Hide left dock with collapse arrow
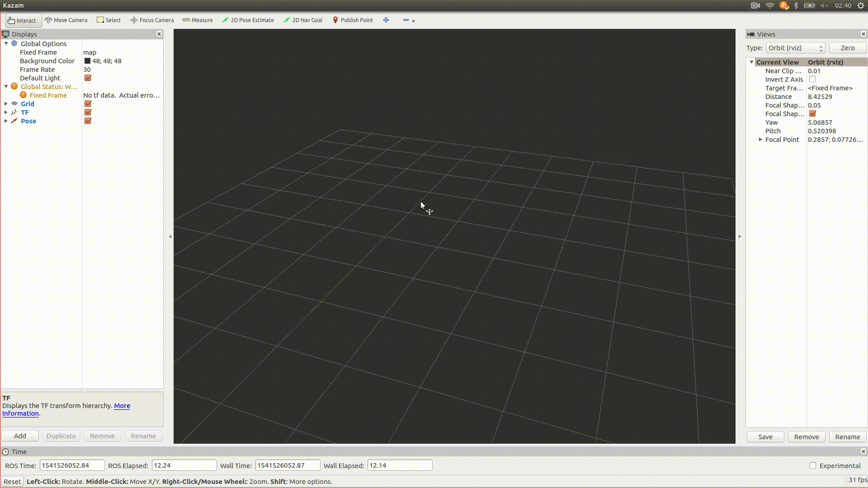This screenshot has width=868, height=488. point(170,236)
